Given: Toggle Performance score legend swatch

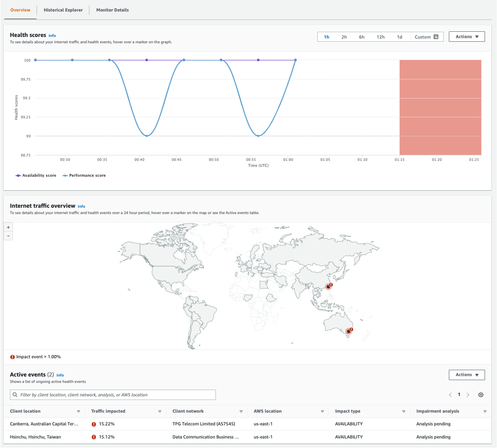Looking at the screenshot, I should pyautogui.click(x=65, y=175).
